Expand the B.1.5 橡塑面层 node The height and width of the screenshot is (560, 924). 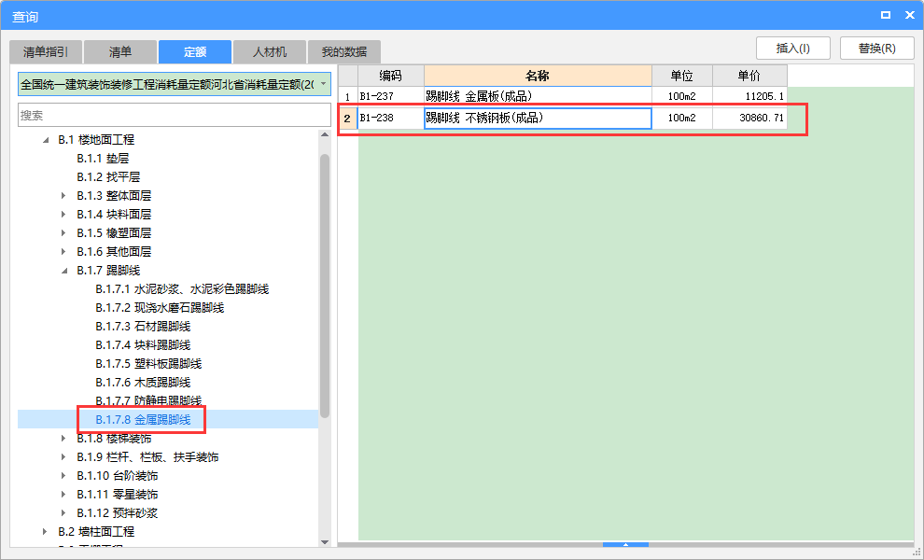point(63,232)
